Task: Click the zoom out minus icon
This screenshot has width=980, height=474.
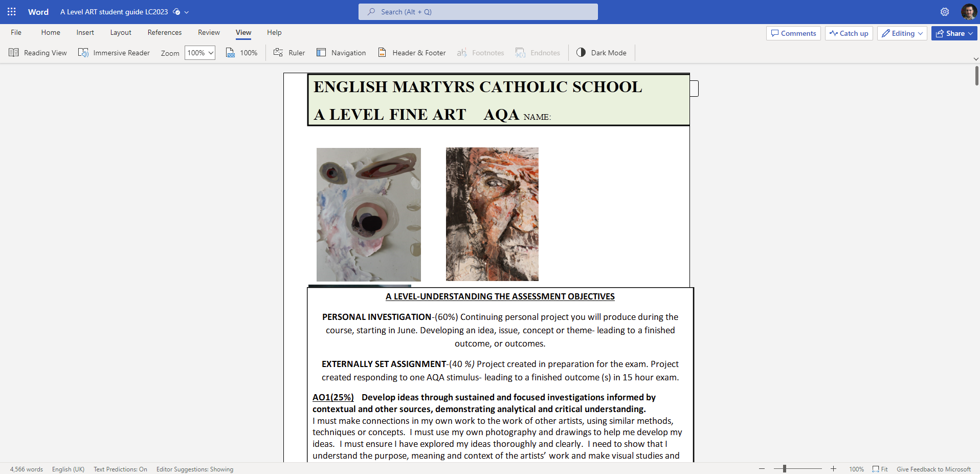Action: coord(762,469)
